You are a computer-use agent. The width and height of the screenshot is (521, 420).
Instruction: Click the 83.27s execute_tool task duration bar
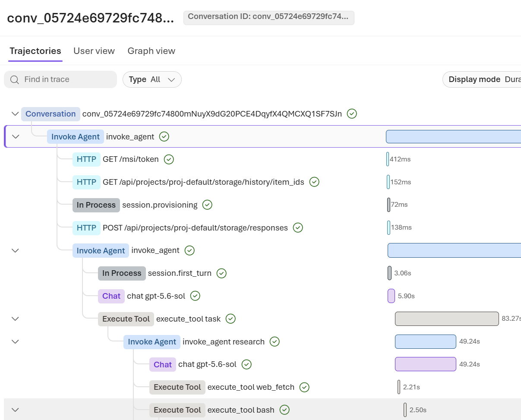(447, 319)
